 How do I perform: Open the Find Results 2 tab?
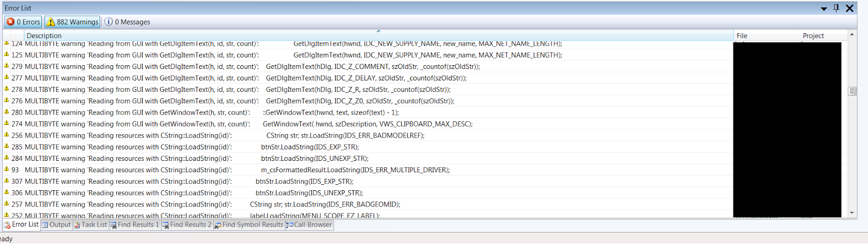pyautogui.click(x=187, y=224)
